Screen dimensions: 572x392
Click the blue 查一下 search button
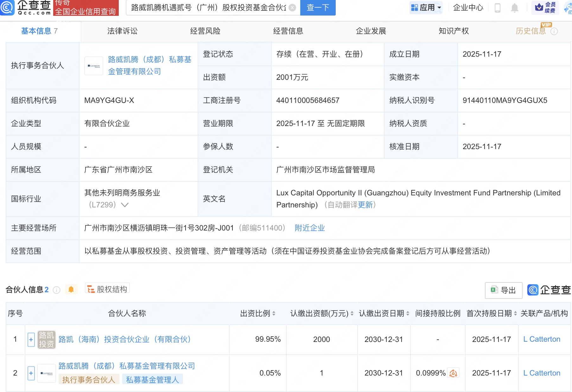tap(317, 8)
